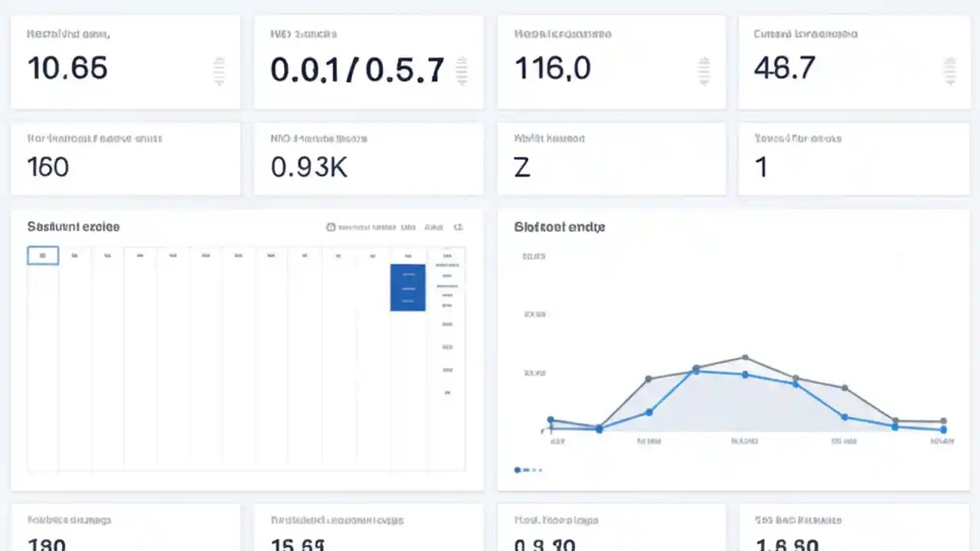Image resolution: width=980 pixels, height=551 pixels.
Task: Switch to the Slotfoel endye chart panel
Action: 559,227
